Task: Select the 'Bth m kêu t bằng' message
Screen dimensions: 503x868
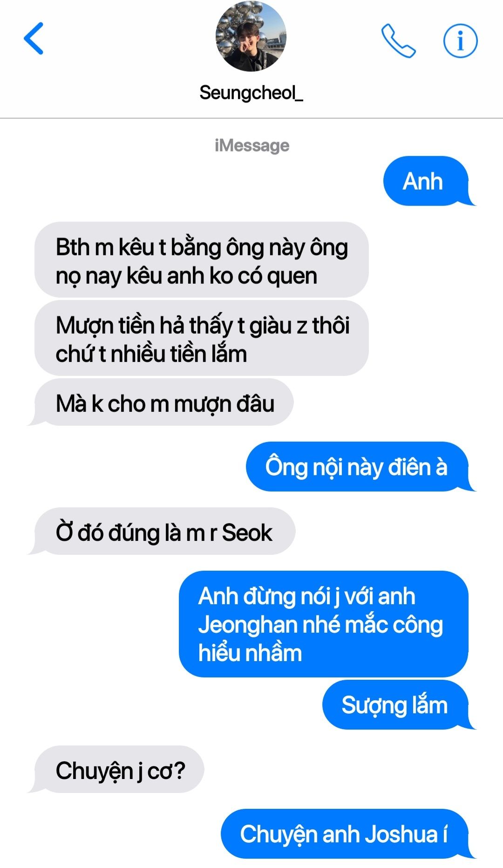Action: 202,260
